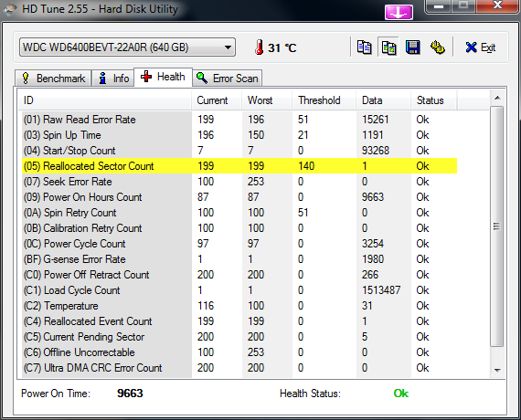Image resolution: width=521 pixels, height=420 pixels.
Task: Click the vertical scrollbar thumb
Action: [497, 226]
